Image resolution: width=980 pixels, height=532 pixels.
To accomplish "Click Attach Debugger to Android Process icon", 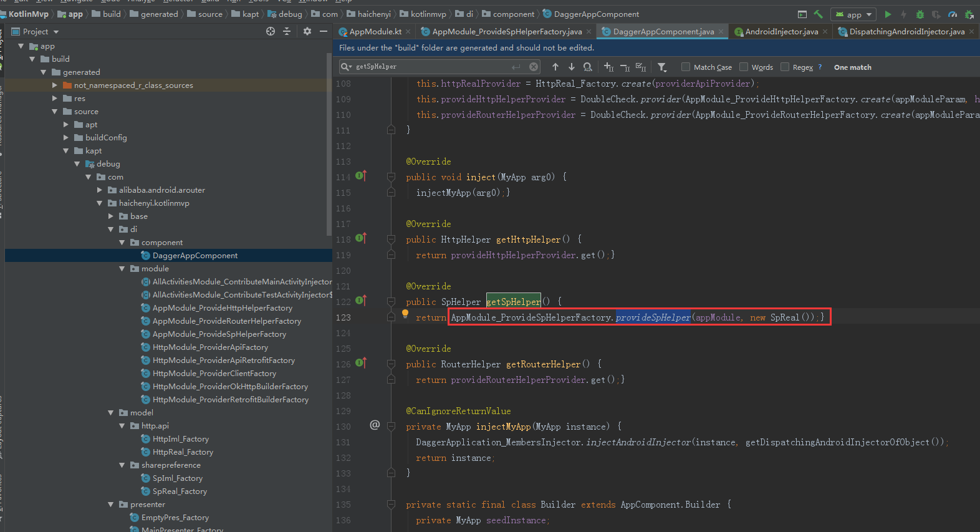I will [969, 14].
